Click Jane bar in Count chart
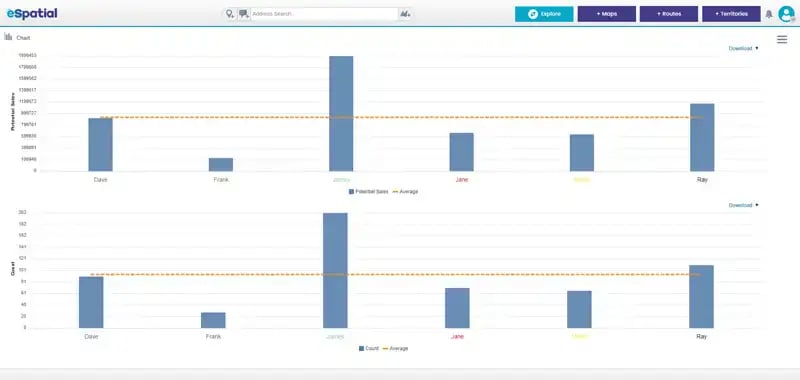Screen dimensions: 800x380 point(457,308)
